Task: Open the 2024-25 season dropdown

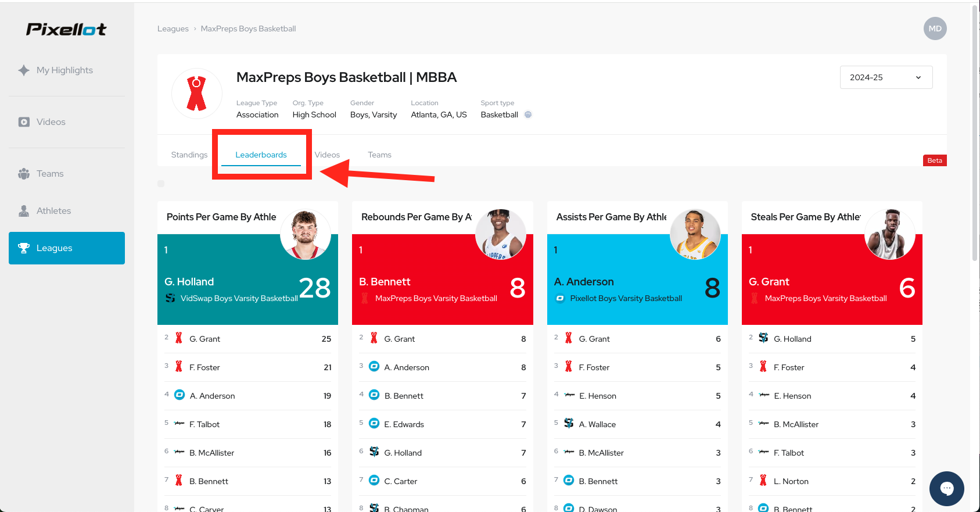Action: click(886, 77)
